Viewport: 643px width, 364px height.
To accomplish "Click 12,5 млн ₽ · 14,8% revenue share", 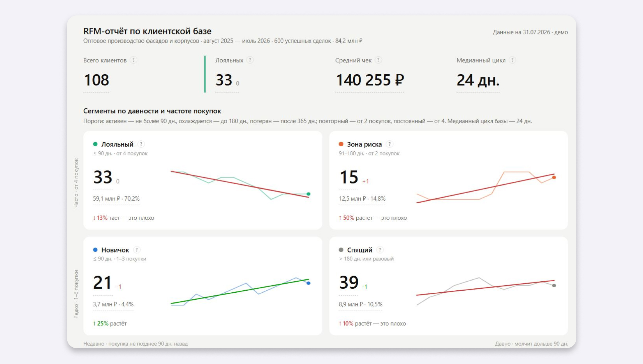I will tap(362, 199).
